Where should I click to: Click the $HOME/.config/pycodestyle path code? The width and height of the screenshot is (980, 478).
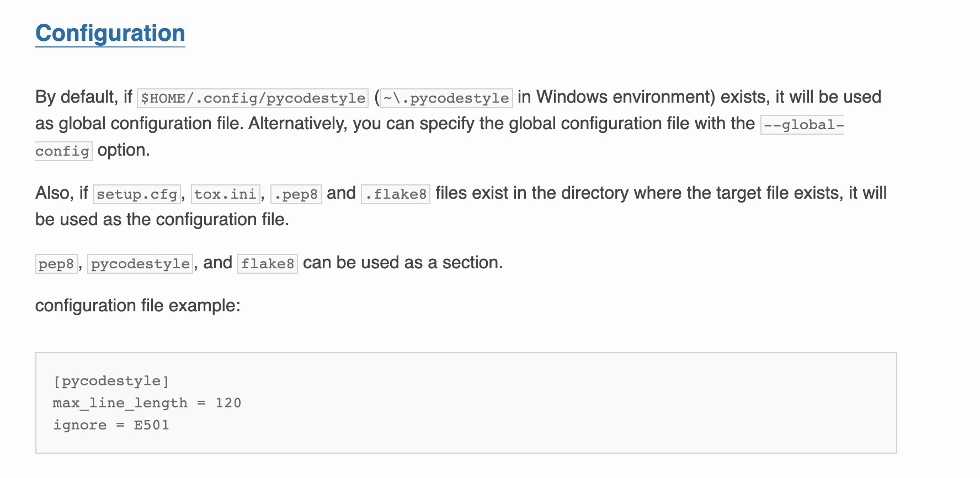(253, 98)
